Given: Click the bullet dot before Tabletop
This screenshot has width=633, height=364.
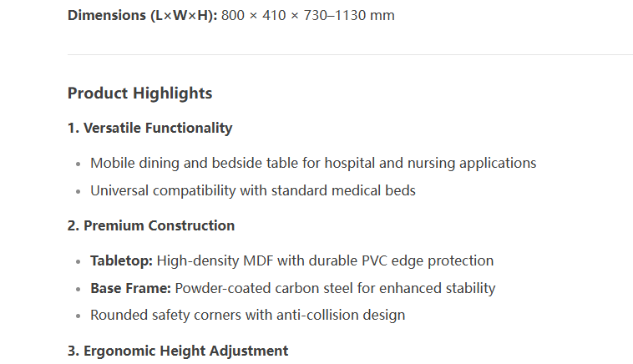Looking at the screenshot, I should tap(78, 262).
